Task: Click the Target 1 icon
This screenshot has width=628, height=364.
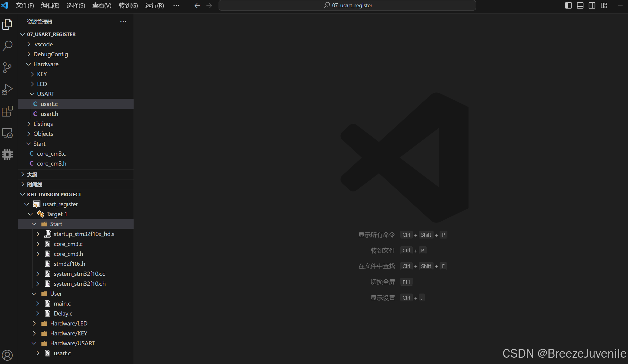Action: (x=40, y=214)
